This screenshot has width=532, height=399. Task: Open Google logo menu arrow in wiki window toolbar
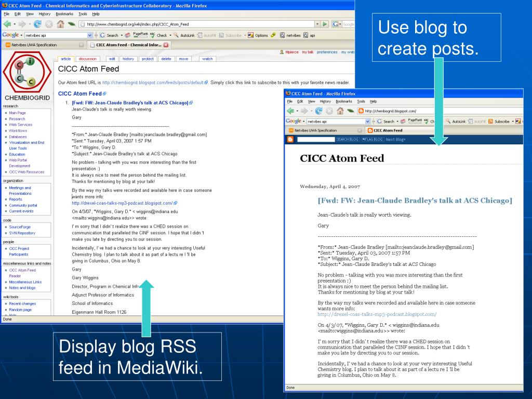pyautogui.click(x=21, y=35)
